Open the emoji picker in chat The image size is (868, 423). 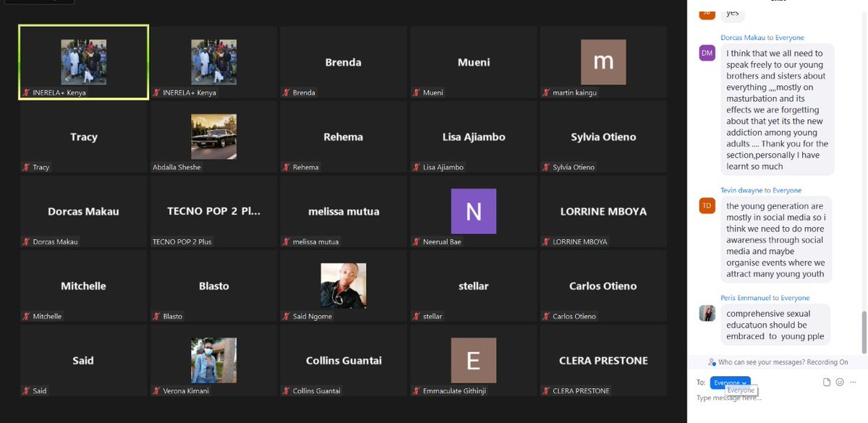pos(840,382)
